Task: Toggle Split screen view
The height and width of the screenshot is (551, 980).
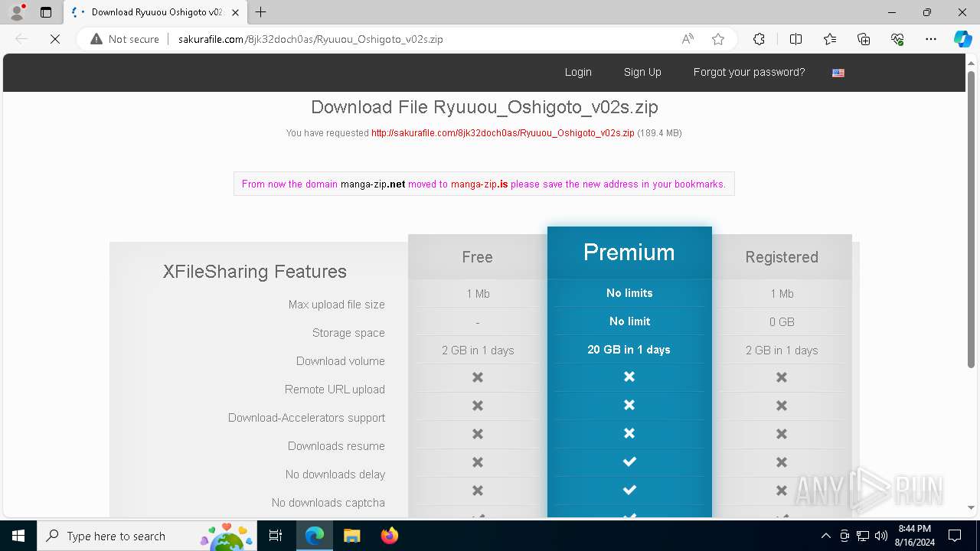Action: coord(795,39)
